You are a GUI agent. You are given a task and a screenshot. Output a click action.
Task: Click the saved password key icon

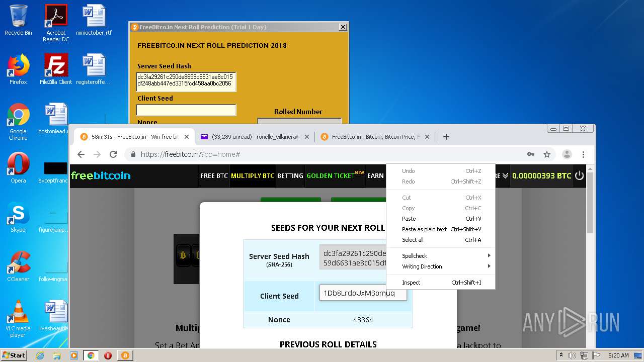tap(531, 154)
